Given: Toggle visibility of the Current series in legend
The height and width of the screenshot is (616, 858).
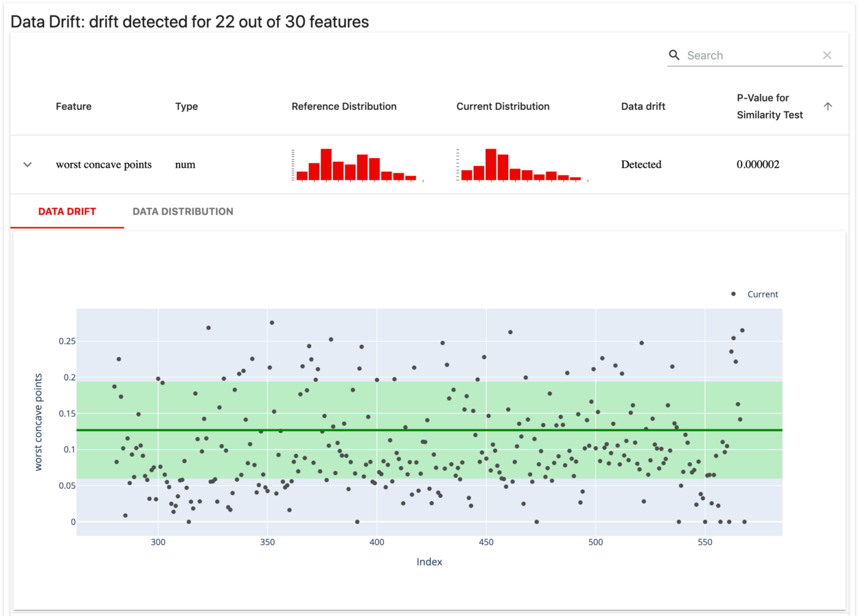Looking at the screenshot, I should [x=762, y=294].
